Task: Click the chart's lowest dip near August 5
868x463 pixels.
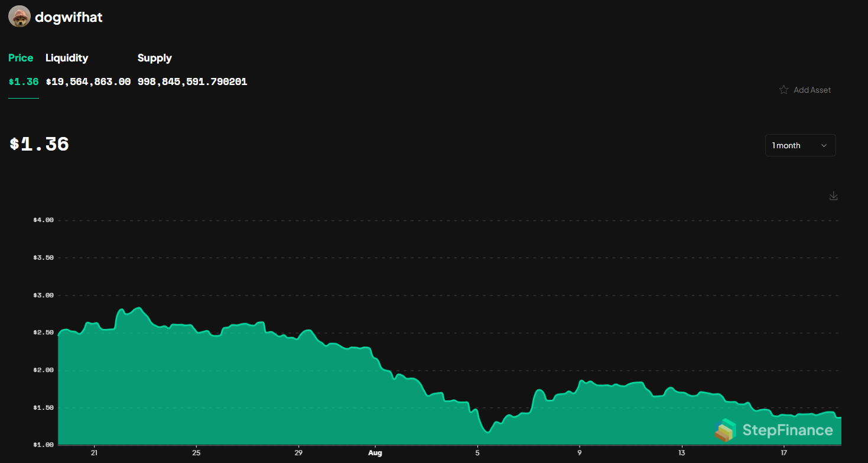Action: click(487, 431)
